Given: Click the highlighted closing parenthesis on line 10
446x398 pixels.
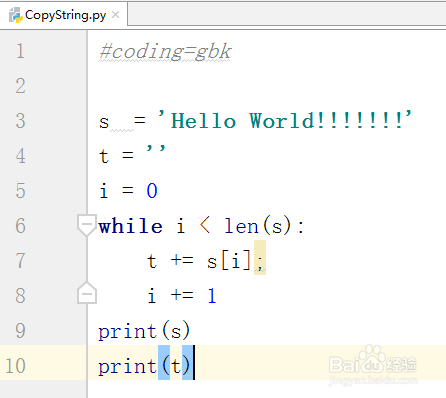Looking at the screenshot, I should (x=187, y=363).
